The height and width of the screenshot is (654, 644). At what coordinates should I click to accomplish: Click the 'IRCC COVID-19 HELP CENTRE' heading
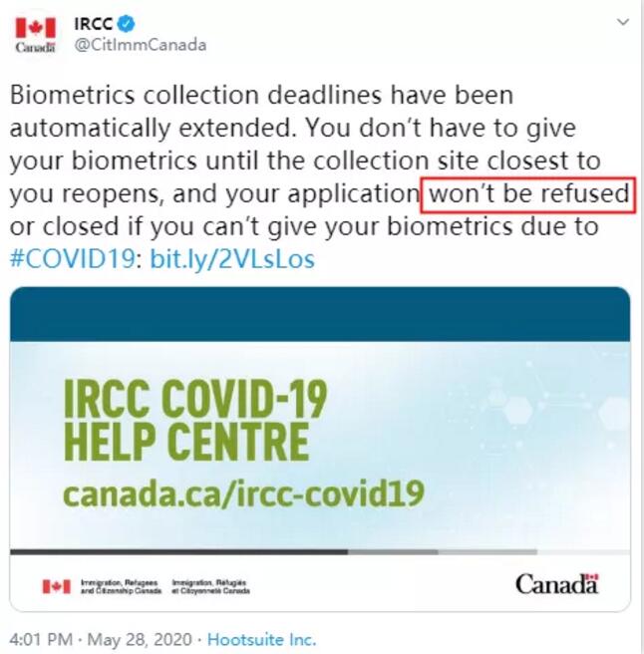(x=195, y=419)
